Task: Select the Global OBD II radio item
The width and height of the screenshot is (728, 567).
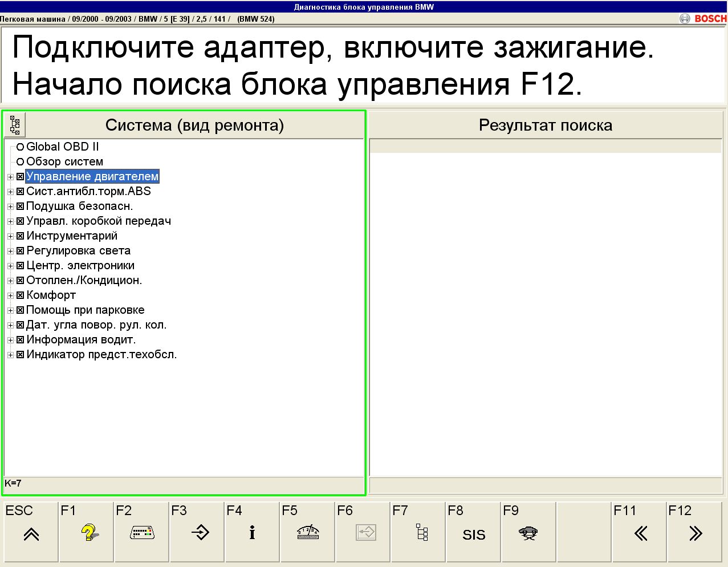Action: [20, 147]
